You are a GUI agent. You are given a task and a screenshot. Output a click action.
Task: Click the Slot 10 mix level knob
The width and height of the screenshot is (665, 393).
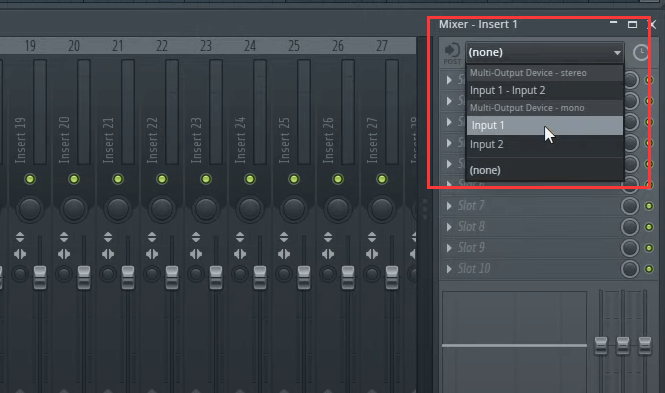[630, 269]
